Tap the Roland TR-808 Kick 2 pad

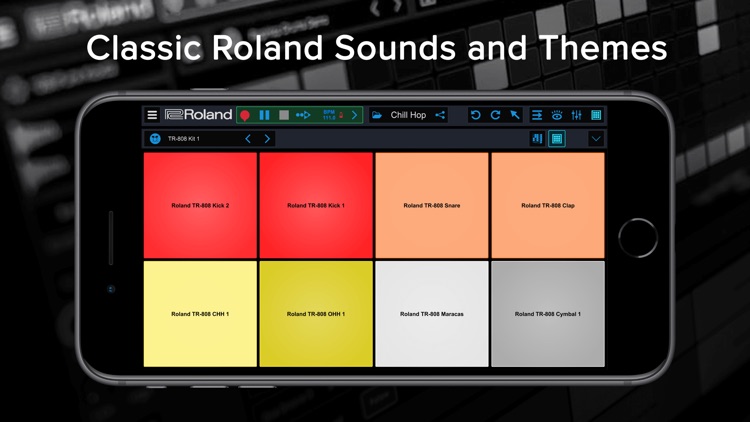(x=200, y=205)
